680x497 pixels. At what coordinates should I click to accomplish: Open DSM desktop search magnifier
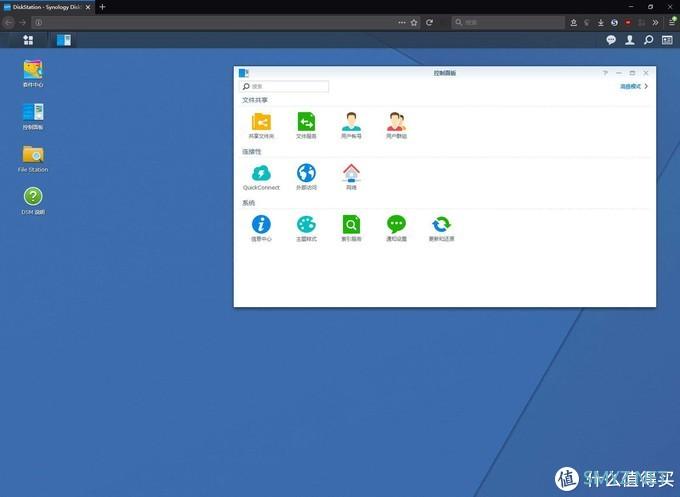click(x=648, y=40)
